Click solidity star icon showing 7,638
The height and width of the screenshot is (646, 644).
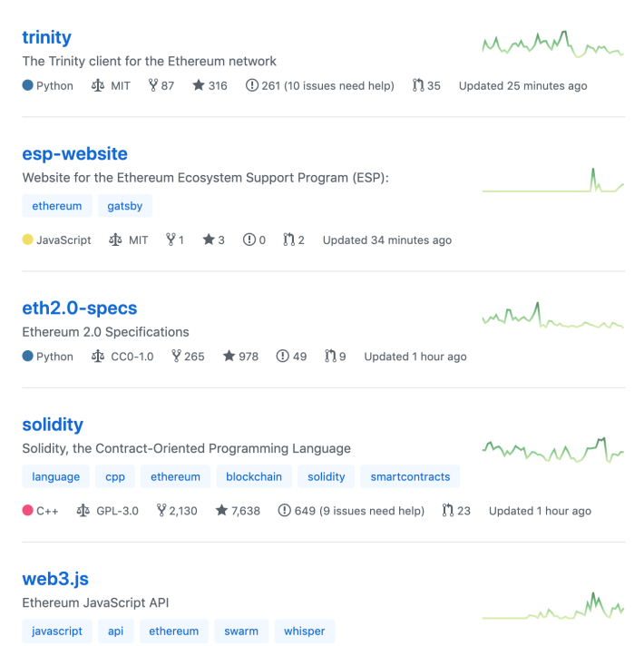[x=221, y=511]
